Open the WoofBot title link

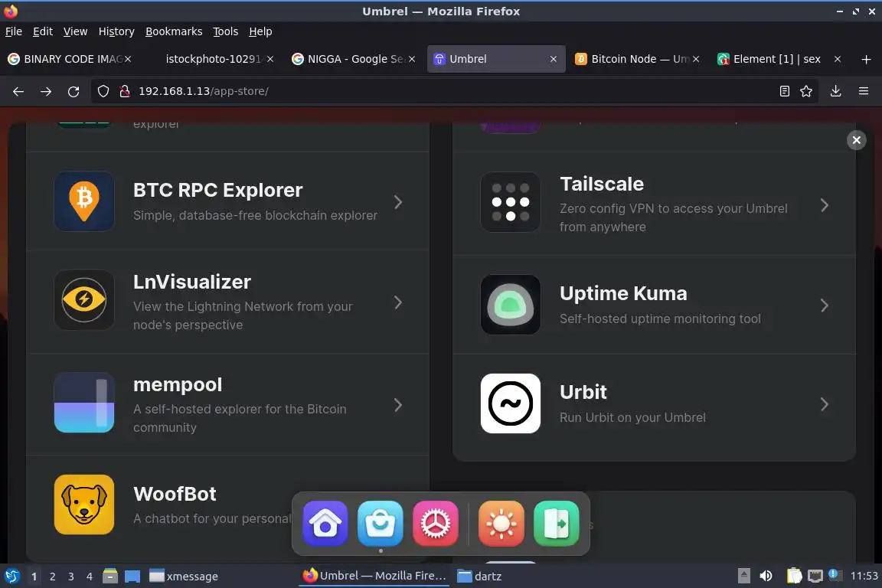(x=175, y=494)
